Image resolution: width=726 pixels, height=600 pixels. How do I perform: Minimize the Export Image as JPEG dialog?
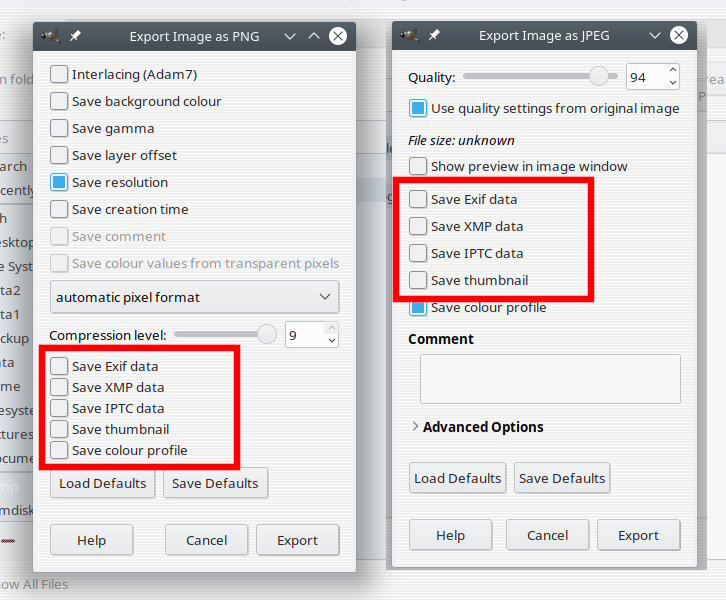click(655, 36)
